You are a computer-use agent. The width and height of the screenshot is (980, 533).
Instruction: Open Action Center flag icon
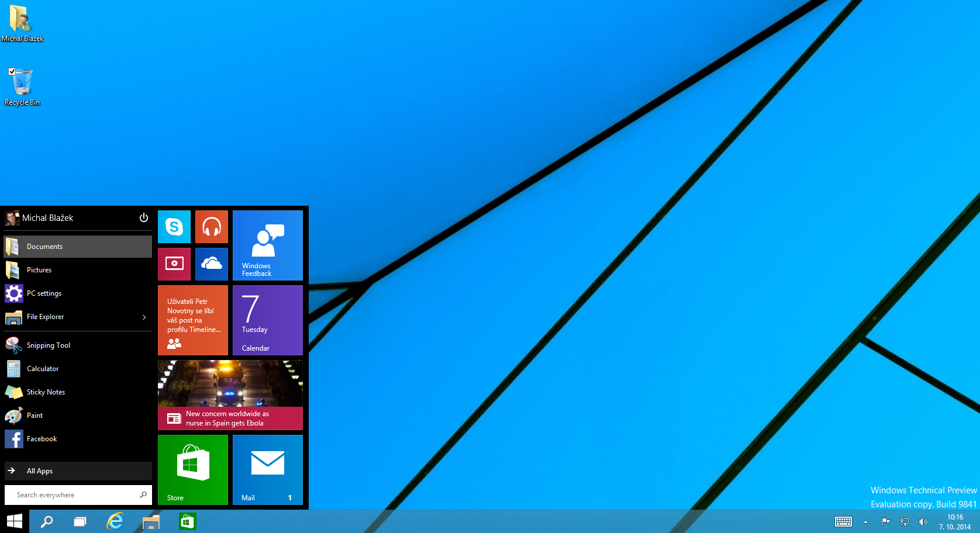click(885, 522)
